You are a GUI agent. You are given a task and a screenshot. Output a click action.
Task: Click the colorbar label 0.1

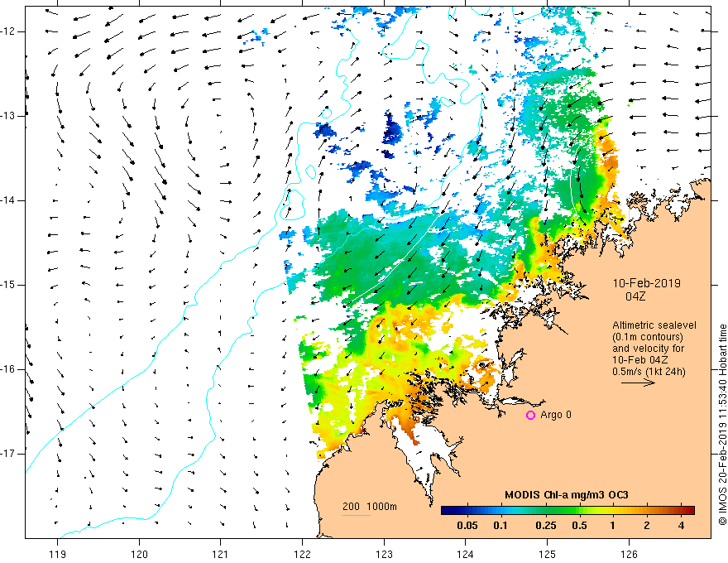tap(500, 526)
